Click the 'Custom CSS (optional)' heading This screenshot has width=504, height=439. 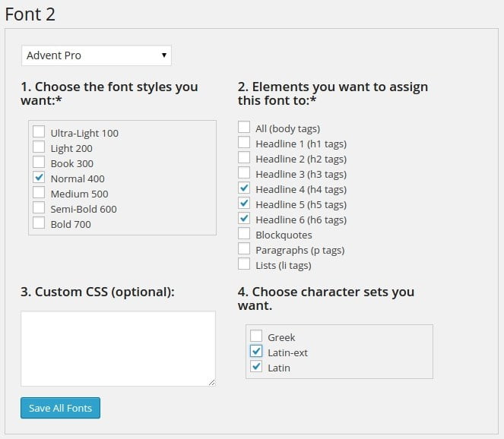tap(97, 292)
